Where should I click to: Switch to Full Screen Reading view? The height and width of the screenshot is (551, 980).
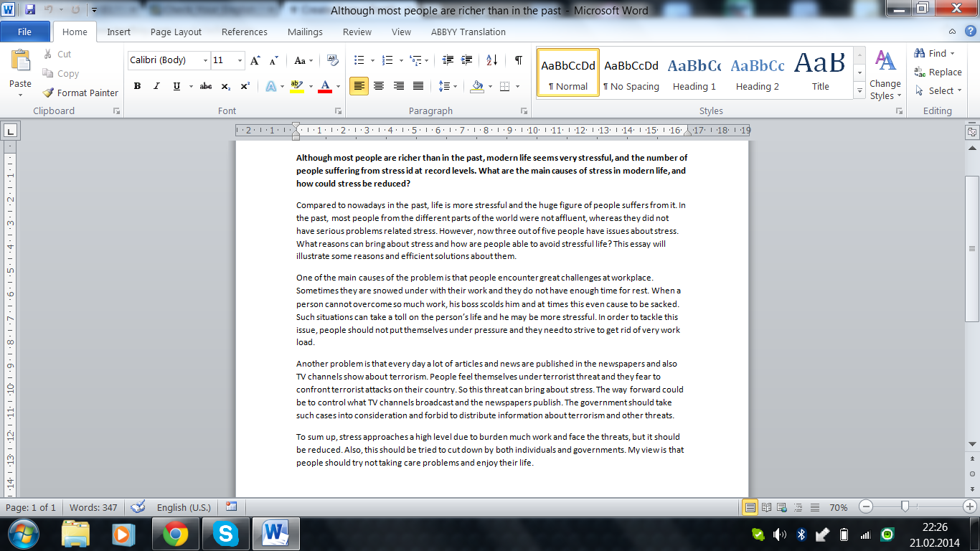[x=766, y=507]
